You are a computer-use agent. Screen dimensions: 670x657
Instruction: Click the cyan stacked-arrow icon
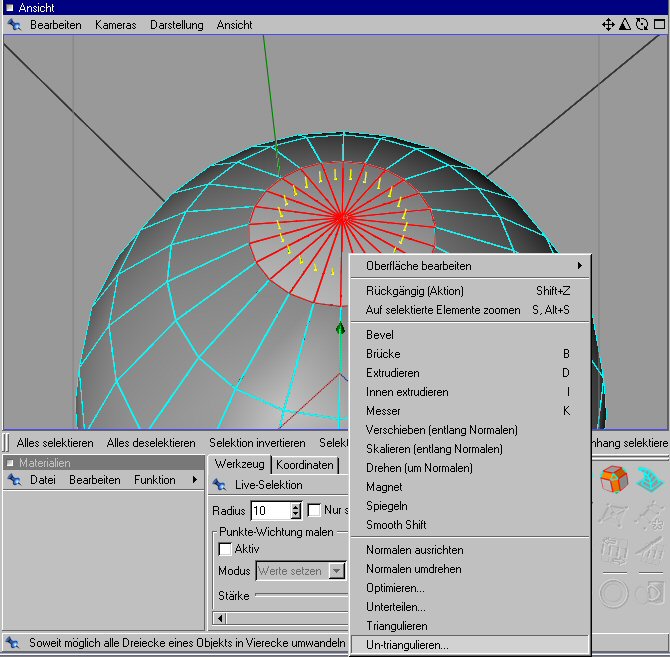[x=651, y=479]
